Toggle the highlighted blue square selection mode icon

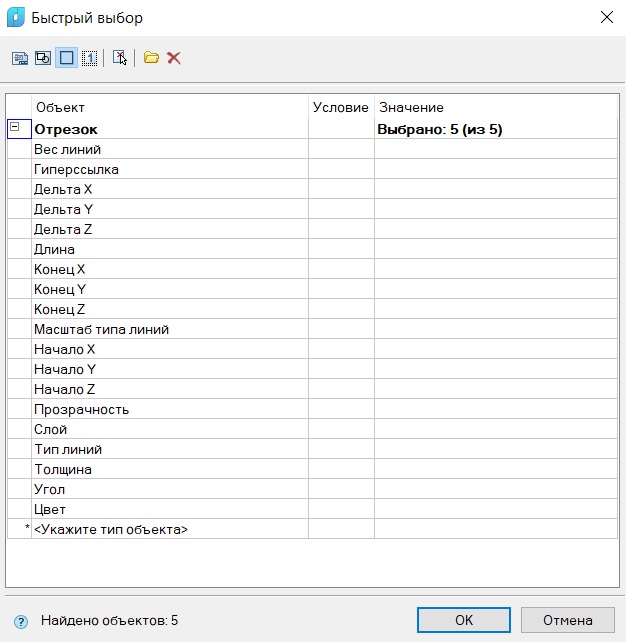[66, 58]
